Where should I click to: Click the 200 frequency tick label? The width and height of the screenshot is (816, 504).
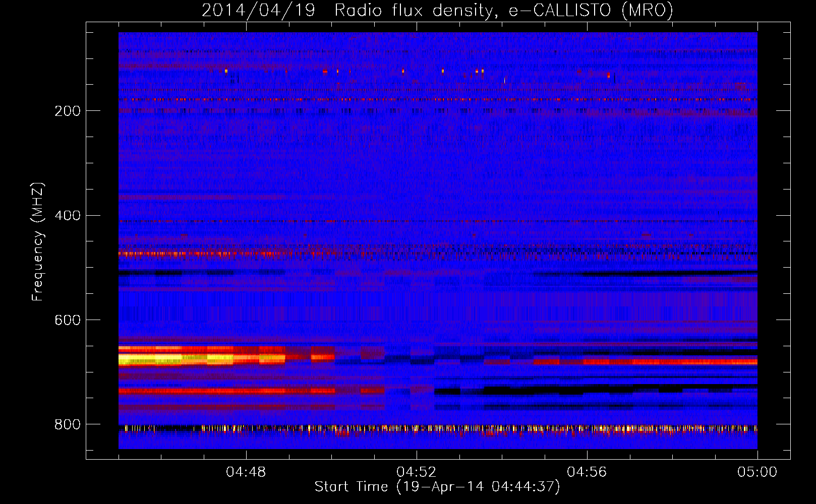click(x=68, y=111)
